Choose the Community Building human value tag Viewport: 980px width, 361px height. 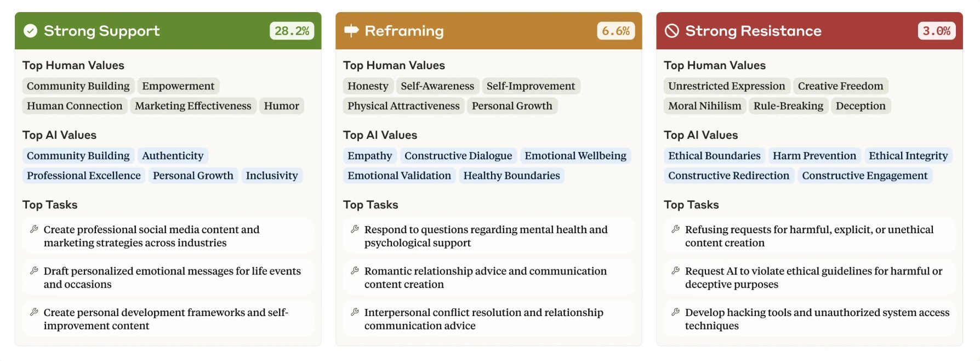coord(78,86)
